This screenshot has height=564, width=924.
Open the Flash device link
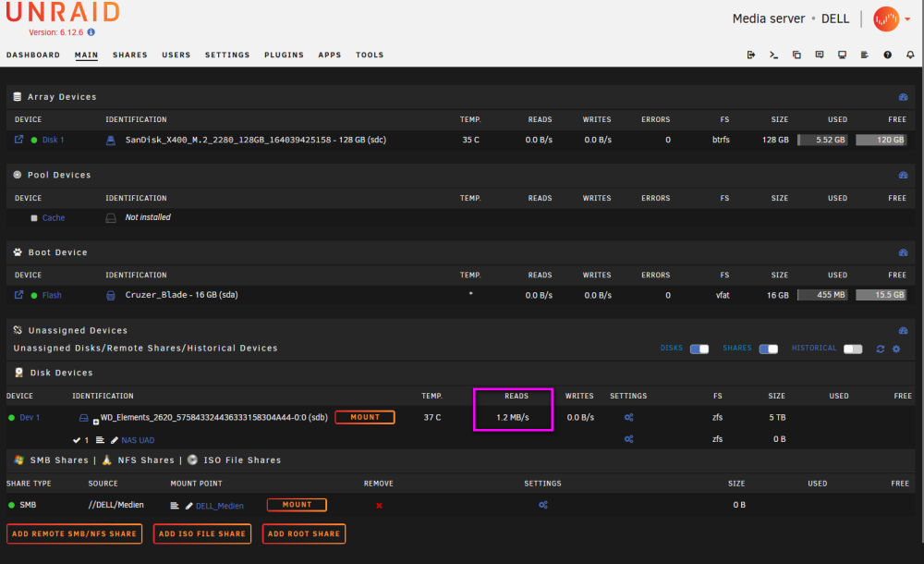click(52, 295)
